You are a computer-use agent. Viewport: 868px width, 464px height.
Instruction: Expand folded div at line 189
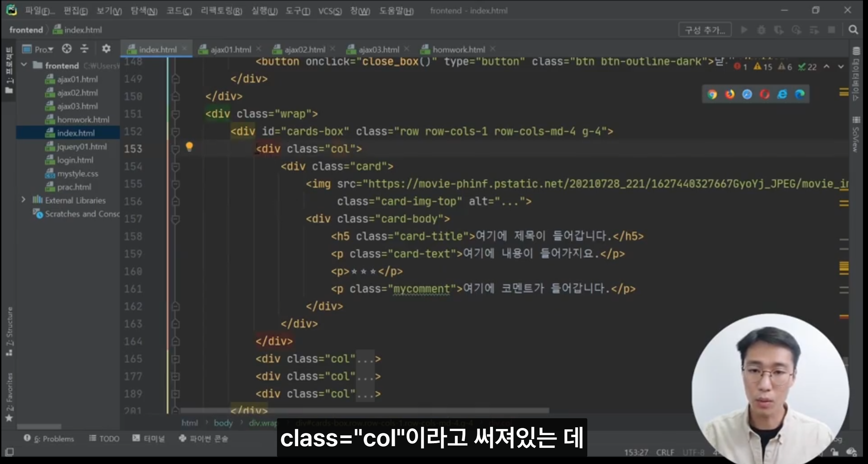coord(176,394)
